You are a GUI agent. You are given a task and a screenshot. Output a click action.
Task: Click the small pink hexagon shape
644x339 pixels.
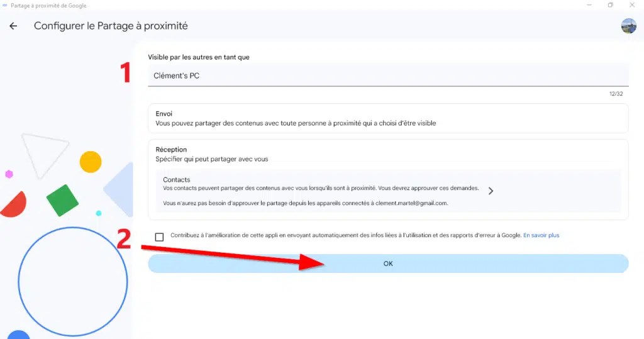(9, 174)
